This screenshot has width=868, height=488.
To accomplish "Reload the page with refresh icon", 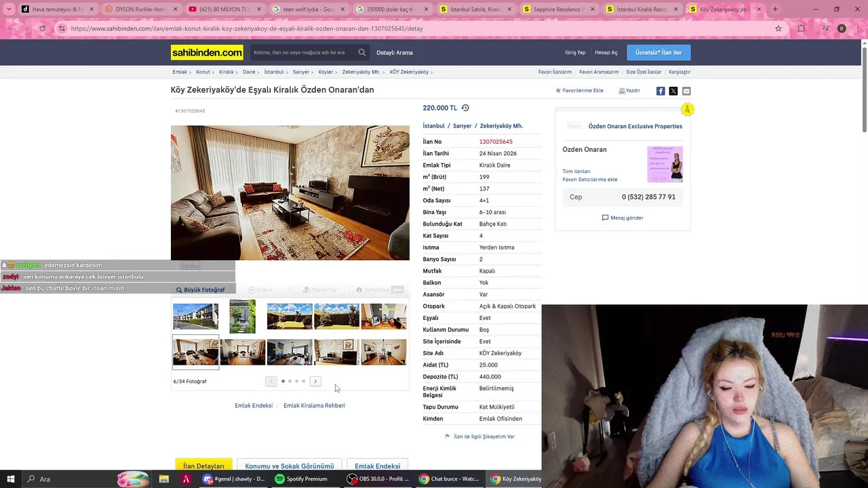I will coord(42,28).
